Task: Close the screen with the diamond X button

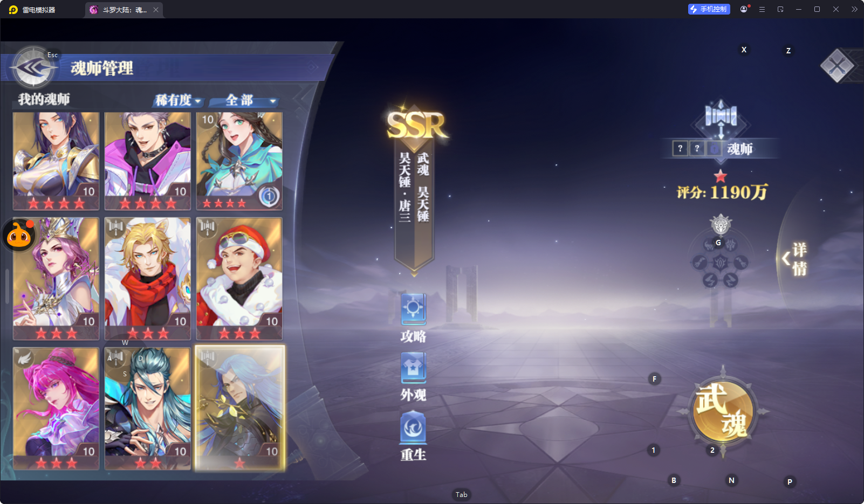Action: click(x=837, y=66)
